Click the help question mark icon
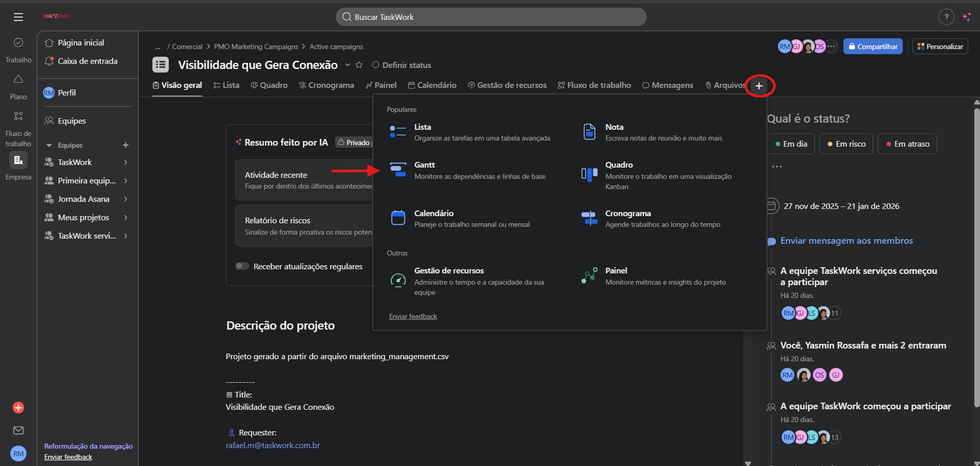This screenshot has height=466, width=980. (x=946, y=17)
